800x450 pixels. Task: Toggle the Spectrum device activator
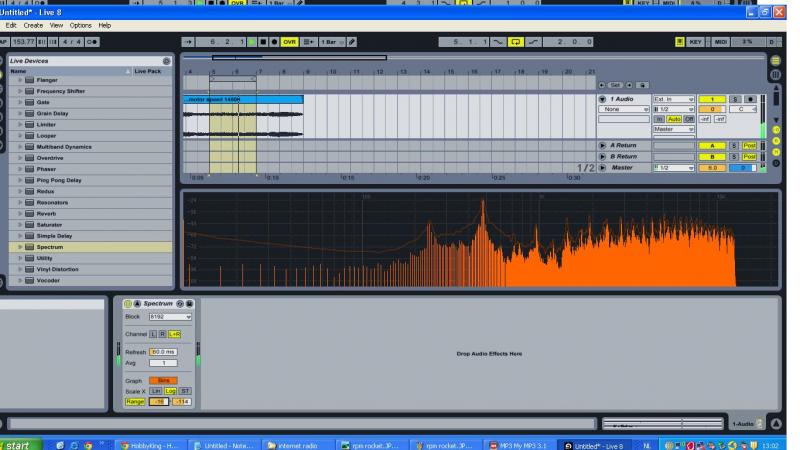tap(128, 304)
